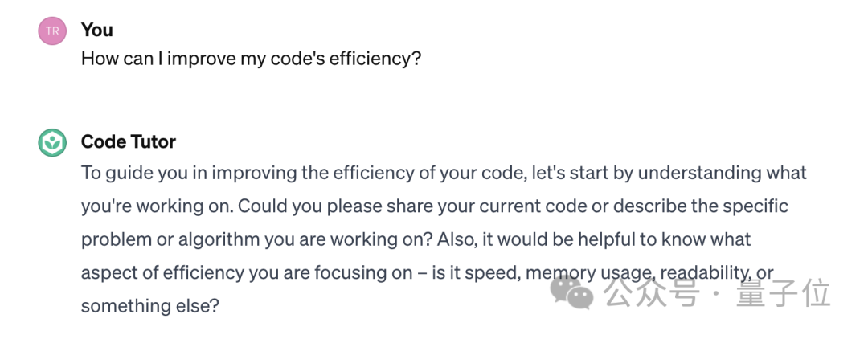868x339 pixels.
Task: Click the closing words "something else?"
Action: point(150,306)
